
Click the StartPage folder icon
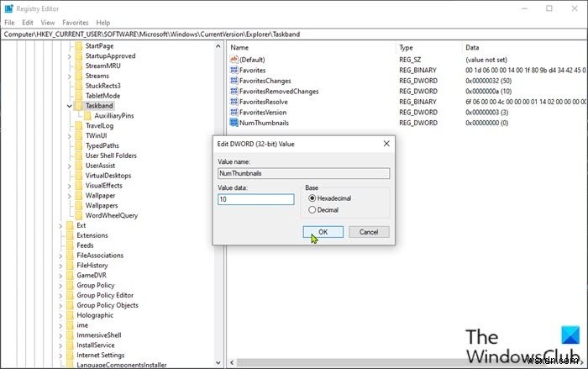[x=78, y=45]
